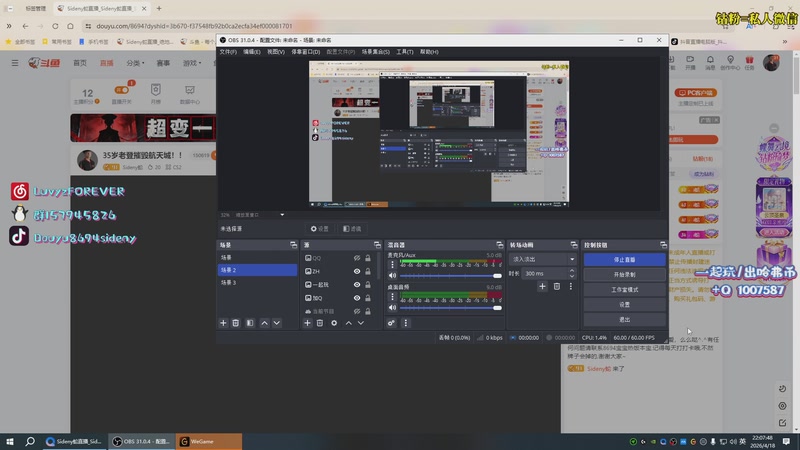The height and width of the screenshot is (450, 800).
Task: Open transition three-dot properties menu
Action: pyautogui.click(x=571, y=287)
